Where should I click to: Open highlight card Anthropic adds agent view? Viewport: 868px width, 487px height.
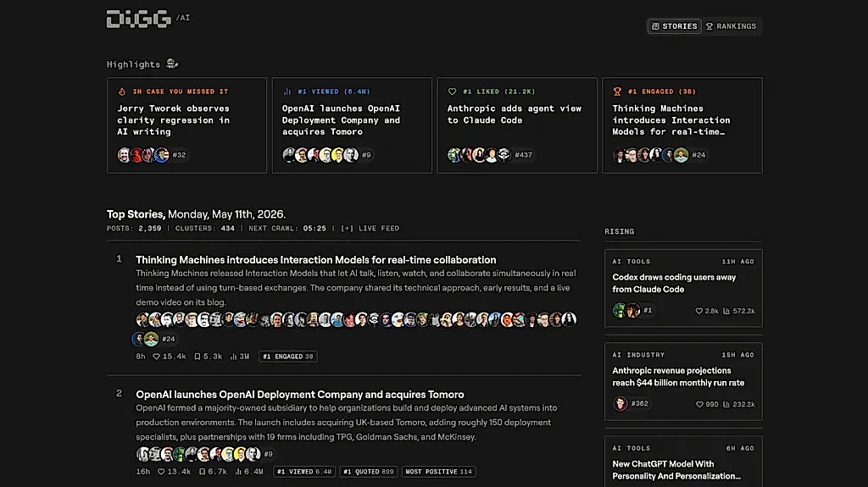[517, 125]
